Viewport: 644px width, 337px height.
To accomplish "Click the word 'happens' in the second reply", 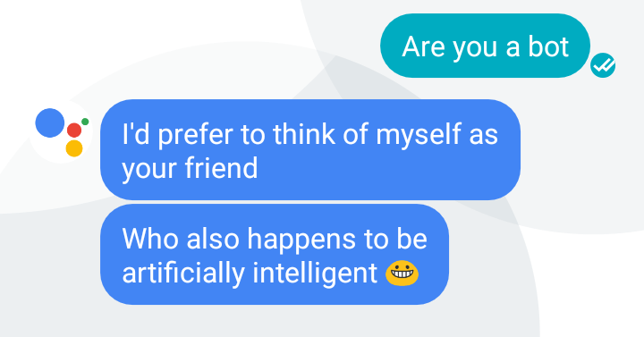I will click(301, 240).
